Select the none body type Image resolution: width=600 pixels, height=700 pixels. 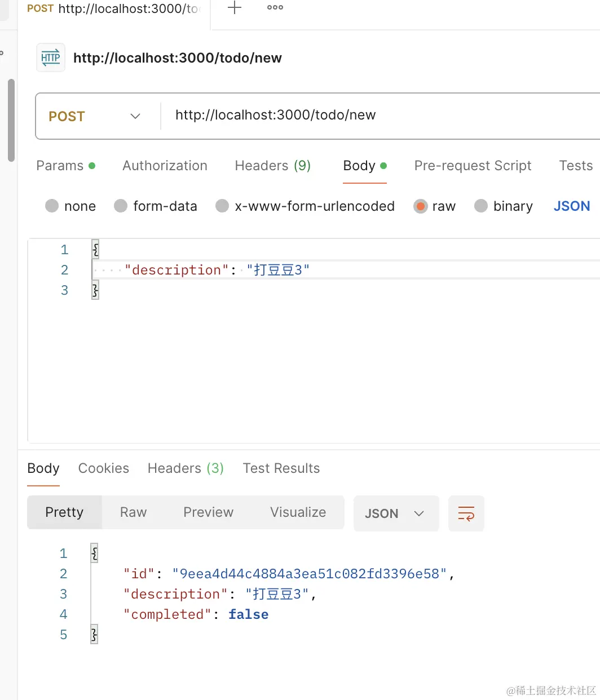[52, 206]
